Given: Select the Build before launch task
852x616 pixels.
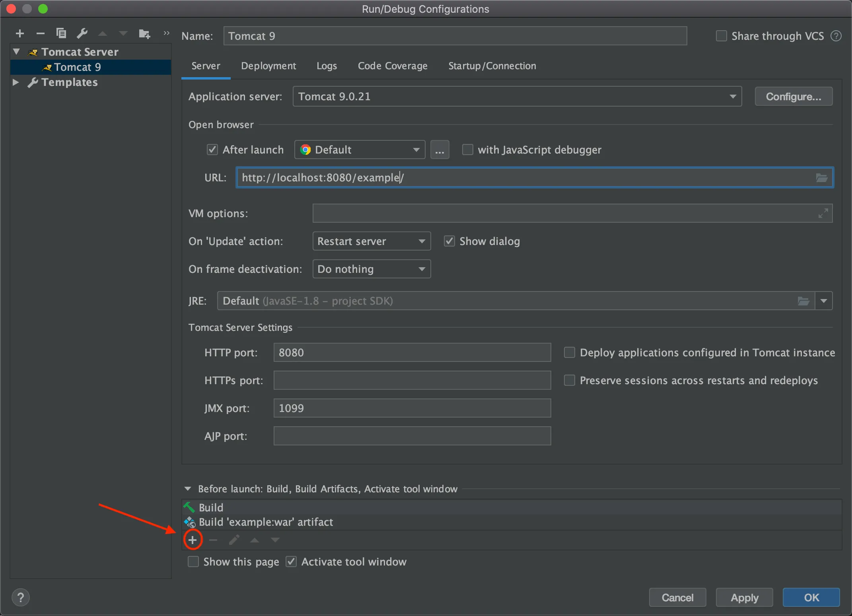Looking at the screenshot, I should coord(512,507).
